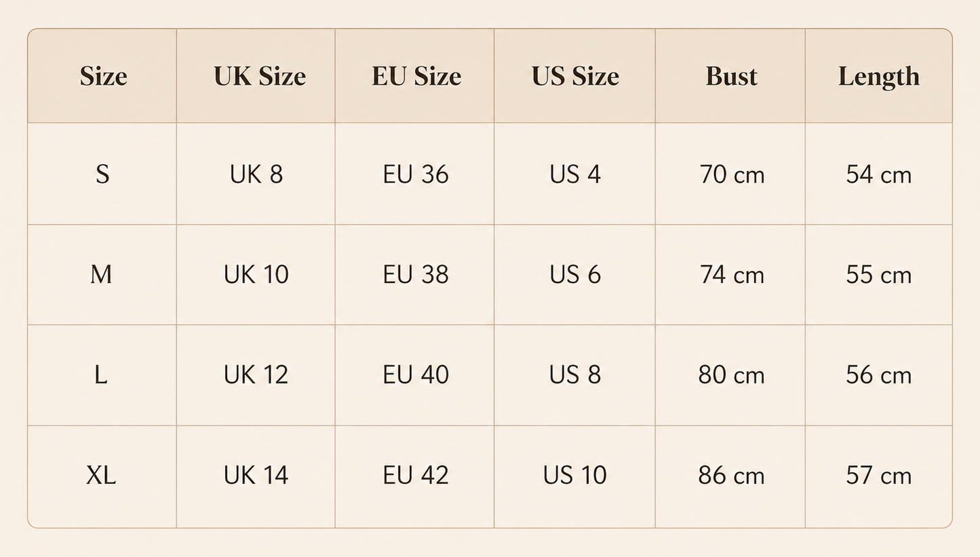
Task: Click the XL size cell
Action: click(101, 475)
